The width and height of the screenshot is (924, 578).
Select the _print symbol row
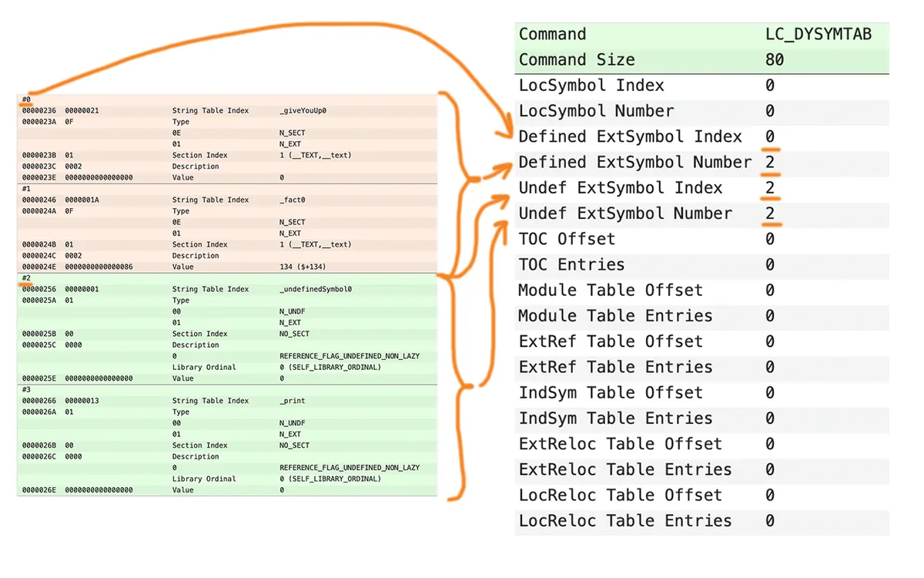[x=227, y=401]
